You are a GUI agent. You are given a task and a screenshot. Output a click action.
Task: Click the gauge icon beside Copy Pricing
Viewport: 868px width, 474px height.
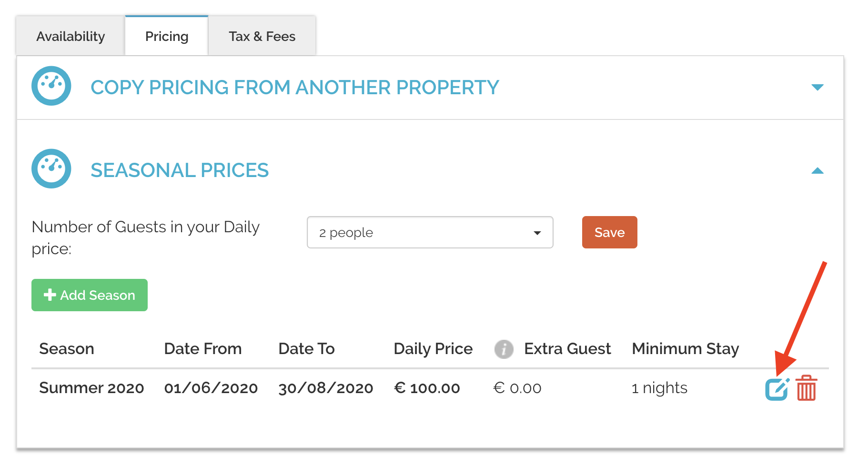coord(51,86)
